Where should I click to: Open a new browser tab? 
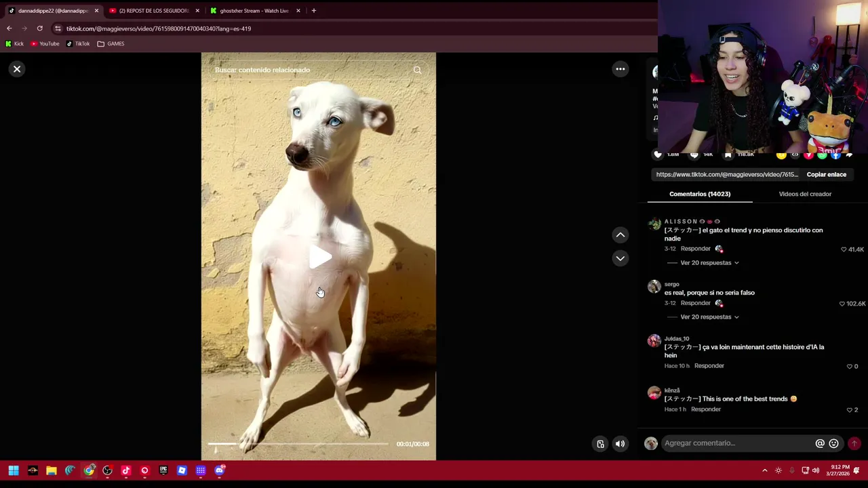coord(313,11)
